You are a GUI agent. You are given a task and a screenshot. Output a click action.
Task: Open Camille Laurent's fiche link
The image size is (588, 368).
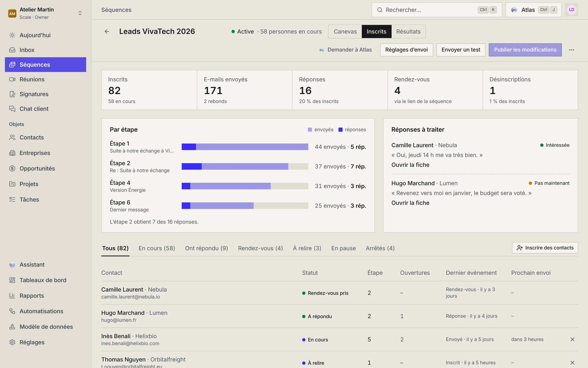(410, 165)
